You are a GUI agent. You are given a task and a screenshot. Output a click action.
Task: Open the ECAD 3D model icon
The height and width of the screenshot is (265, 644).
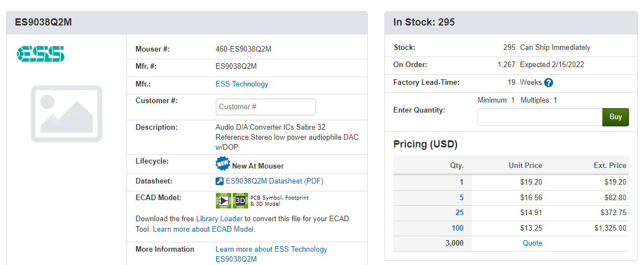pyautogui.click(x=240, y=201)
